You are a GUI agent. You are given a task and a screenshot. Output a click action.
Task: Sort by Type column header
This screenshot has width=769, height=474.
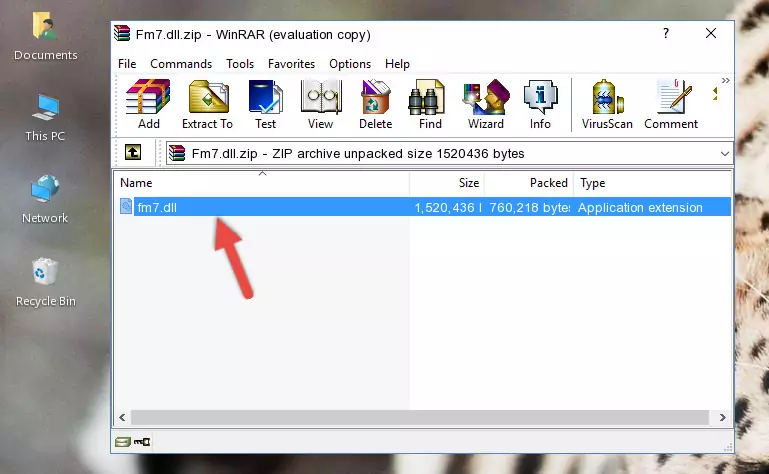(653, 183)
